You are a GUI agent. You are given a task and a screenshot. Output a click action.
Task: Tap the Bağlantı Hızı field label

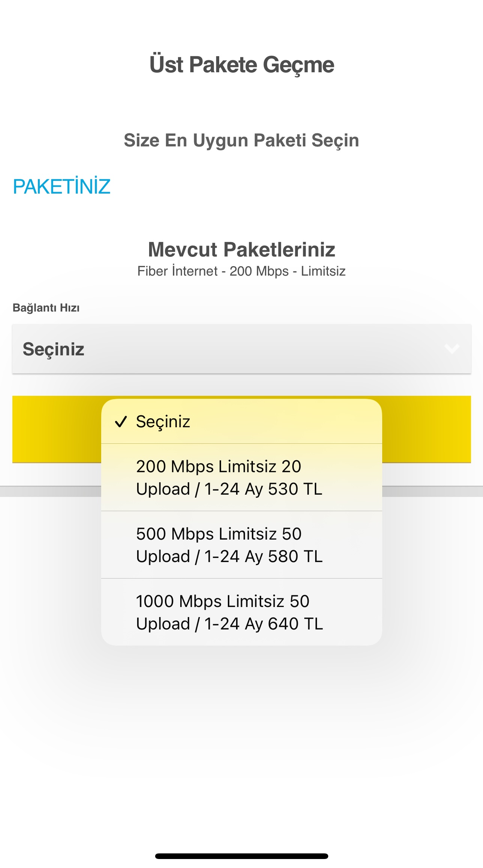pos(46,308)
